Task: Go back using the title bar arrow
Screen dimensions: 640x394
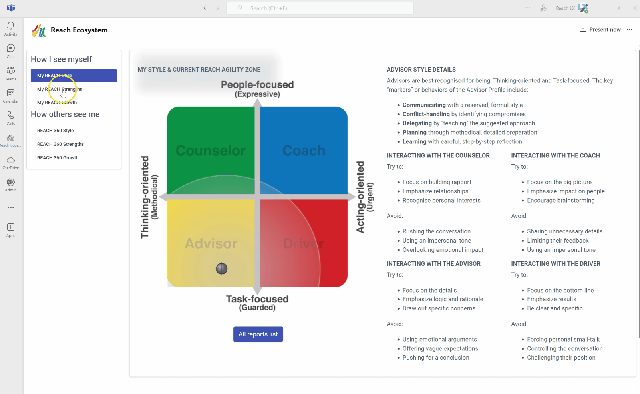Action: [x=205, y=8]
